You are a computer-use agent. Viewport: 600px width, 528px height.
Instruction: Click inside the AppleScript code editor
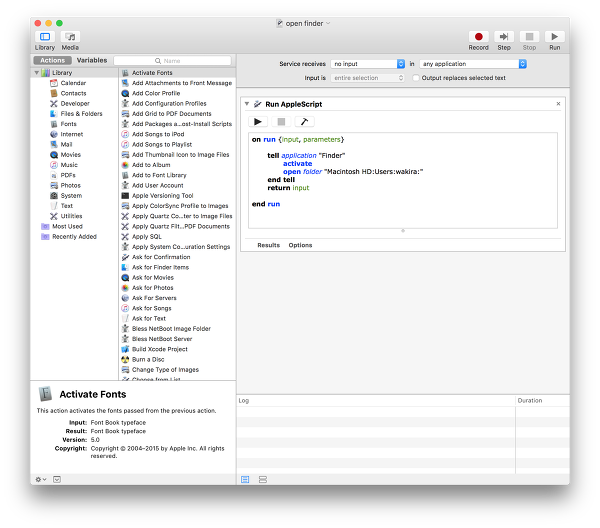[403, 180]
